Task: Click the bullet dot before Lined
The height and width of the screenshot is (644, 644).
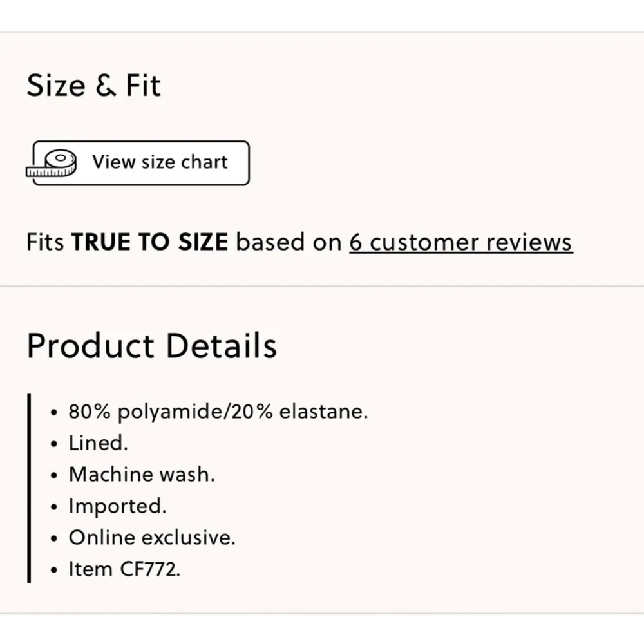Action: tap(55, 444)
